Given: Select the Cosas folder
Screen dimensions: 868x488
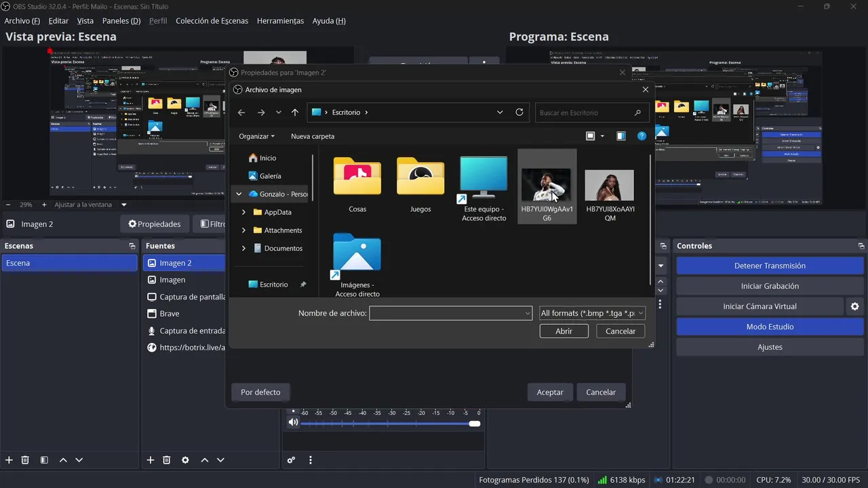Looking at the screenshot, I should coord(357,184).
